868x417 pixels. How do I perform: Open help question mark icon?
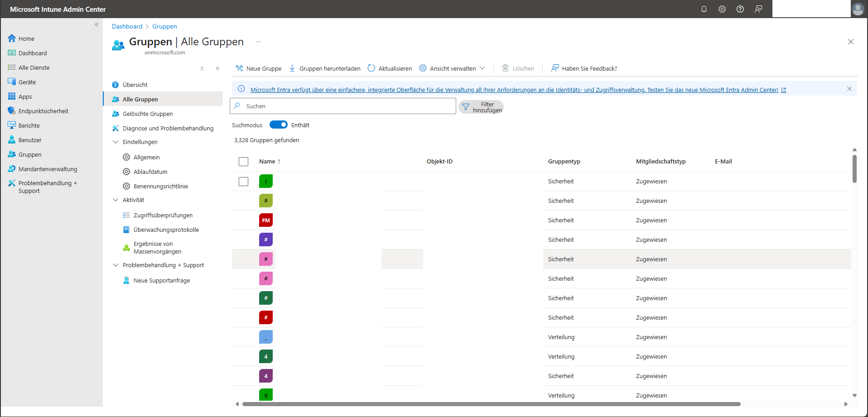coord(740,9)
